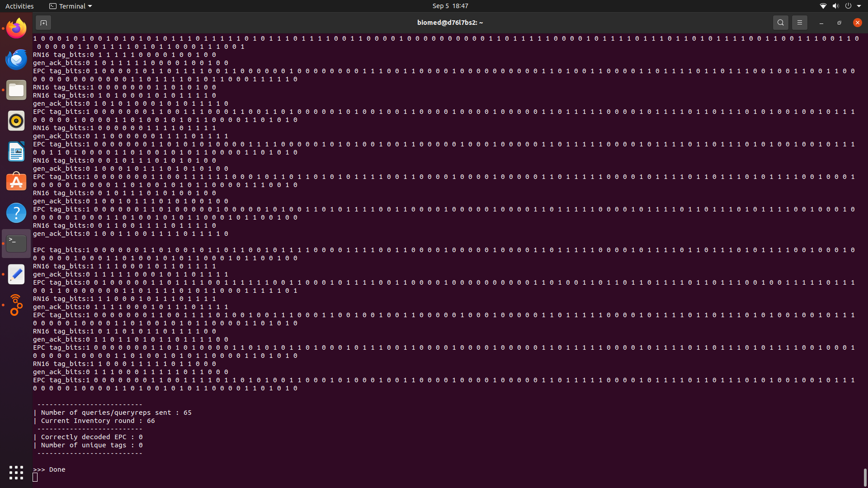Launch Firefox from the dock
Image resolution: width=868 pixels, height=488 pixels.
point(16,28)
